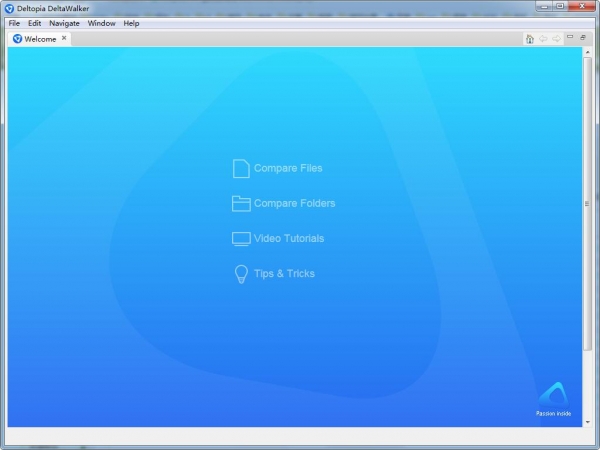Click the Passion inside logo
Viewport: 600px width, 450px height.
[x=553, y=399]
